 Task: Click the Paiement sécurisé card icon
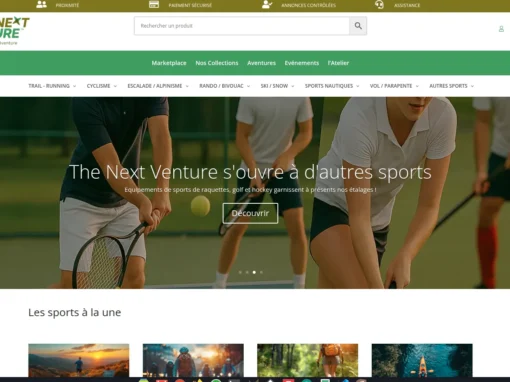(x=154, y=5)
